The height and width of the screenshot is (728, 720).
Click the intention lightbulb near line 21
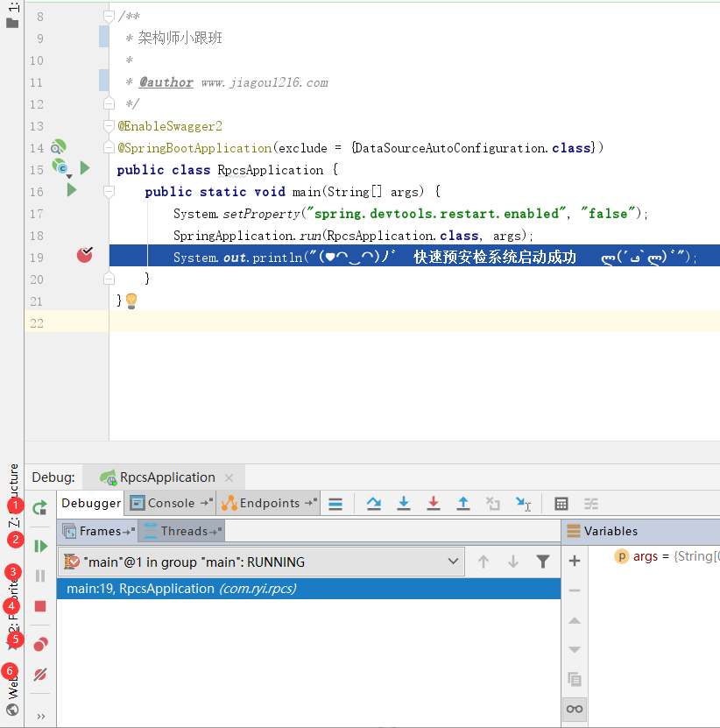131,301
